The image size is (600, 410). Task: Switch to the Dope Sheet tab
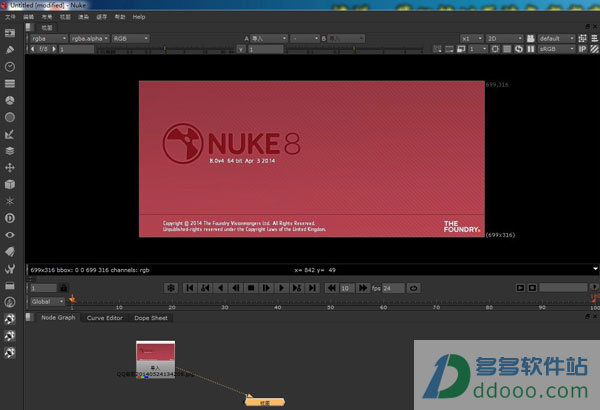151,318
